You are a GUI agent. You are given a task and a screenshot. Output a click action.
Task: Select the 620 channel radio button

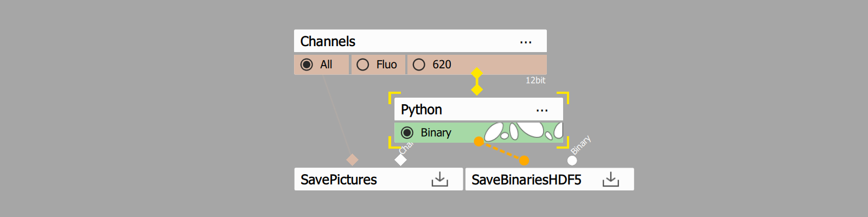(x=419, y=65)
